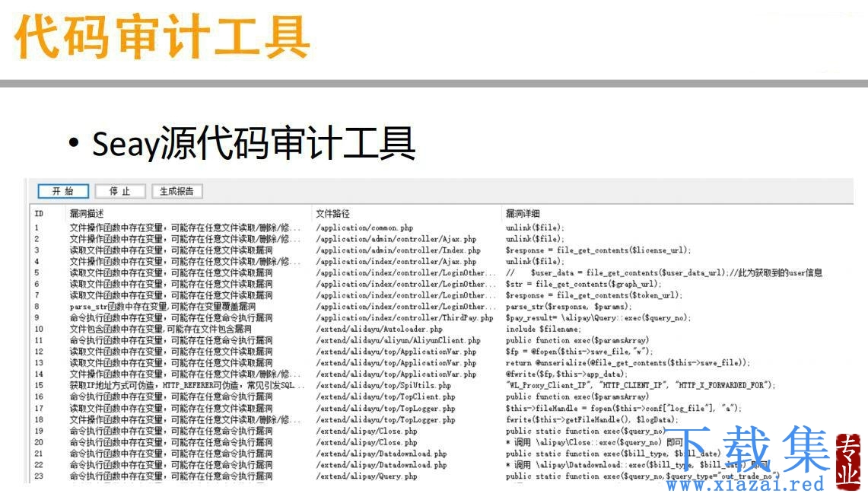Screen dimensions: 868x500
Task: Select the 文件包含函数中存在变量 description cell
Action: click(161, 329)
